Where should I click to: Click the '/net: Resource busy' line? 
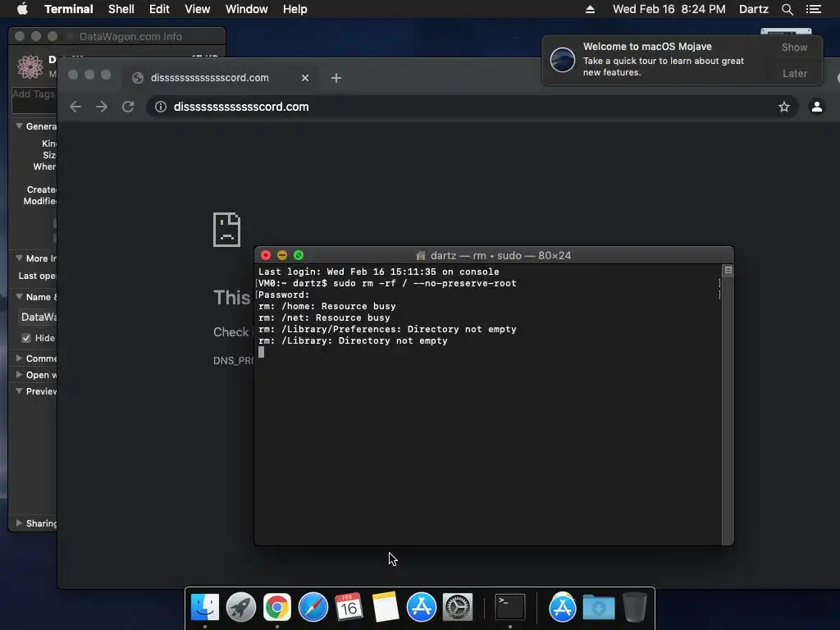tap(324, 317)
